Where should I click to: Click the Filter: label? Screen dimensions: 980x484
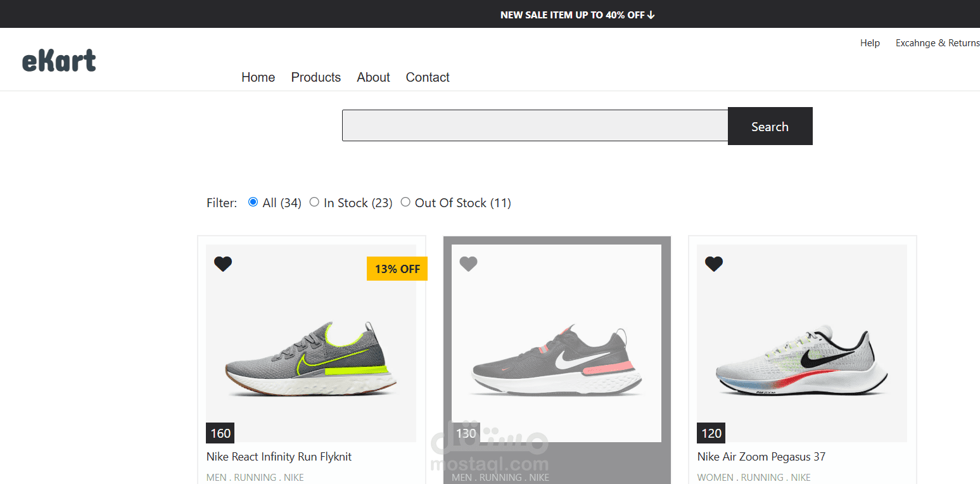pyautogui.click(x=222, y=203)
